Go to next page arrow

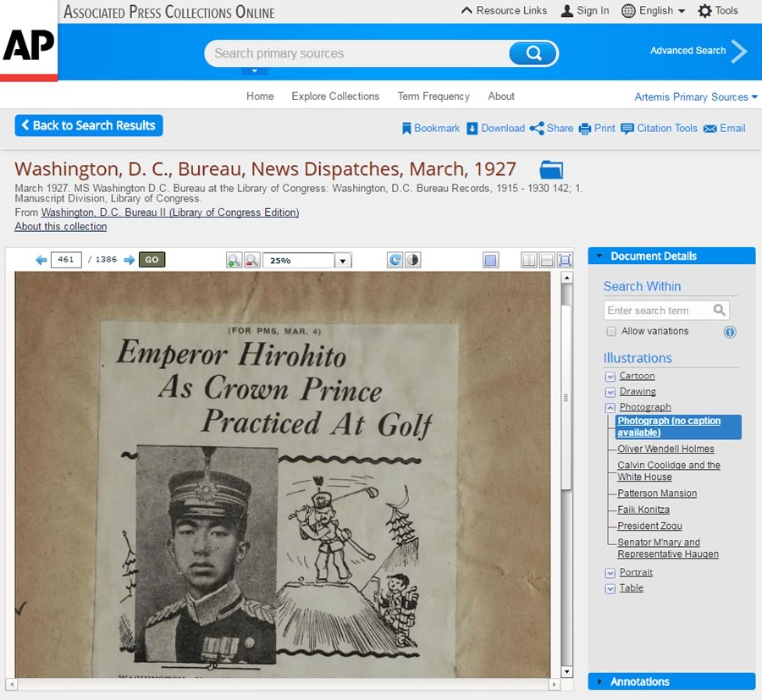[130, 260]
